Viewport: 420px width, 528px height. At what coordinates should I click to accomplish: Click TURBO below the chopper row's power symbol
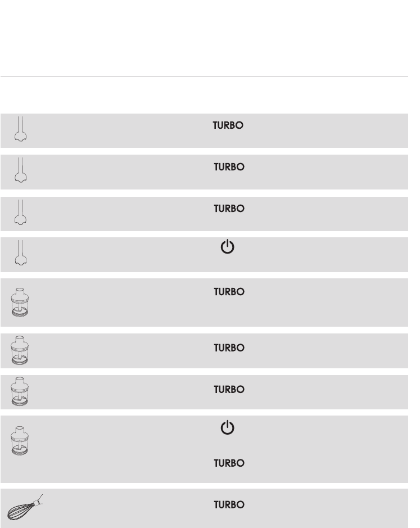(x=229, y=463)
